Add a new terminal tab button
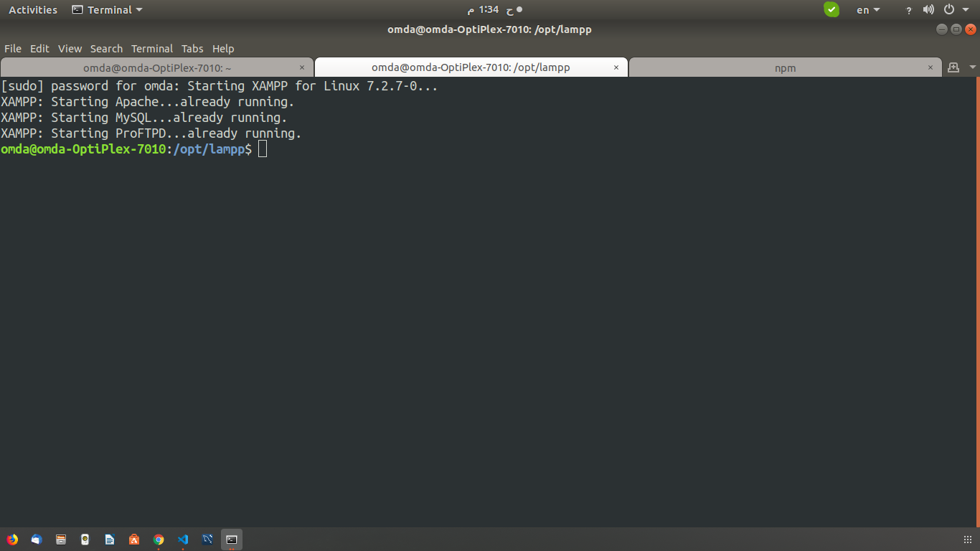980x551 pixels. tap(953, 67)
